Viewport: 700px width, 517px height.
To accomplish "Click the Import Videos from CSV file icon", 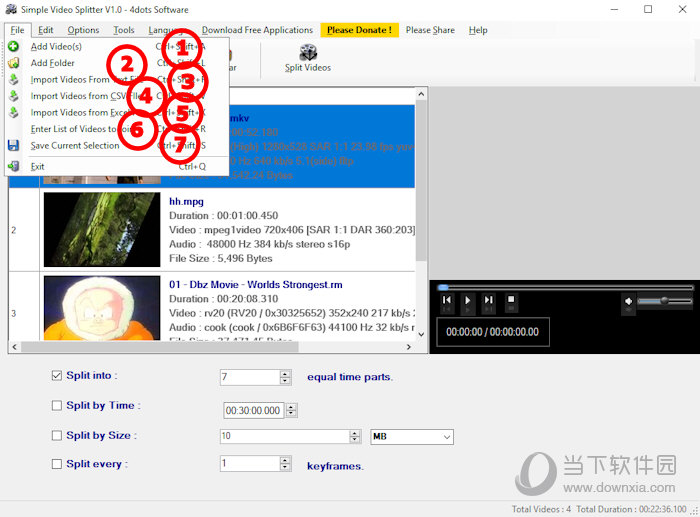I will tap(13, 96).
